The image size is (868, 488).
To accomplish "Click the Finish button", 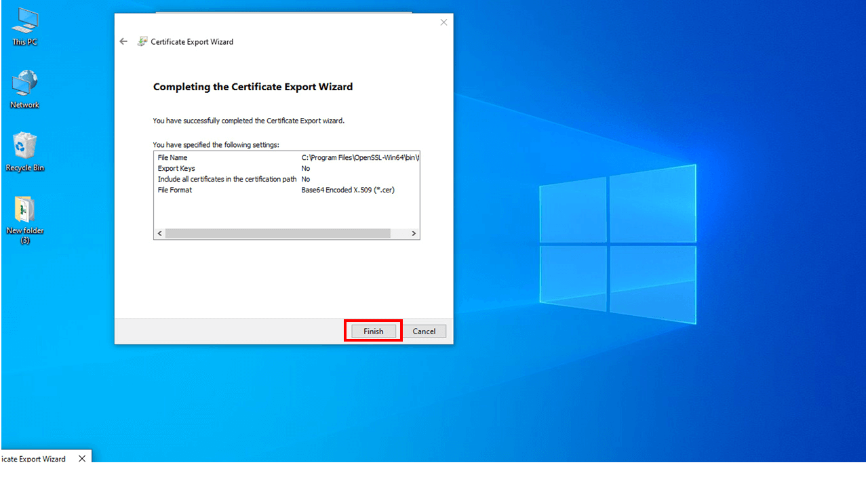I will click(x=373, y=331).
